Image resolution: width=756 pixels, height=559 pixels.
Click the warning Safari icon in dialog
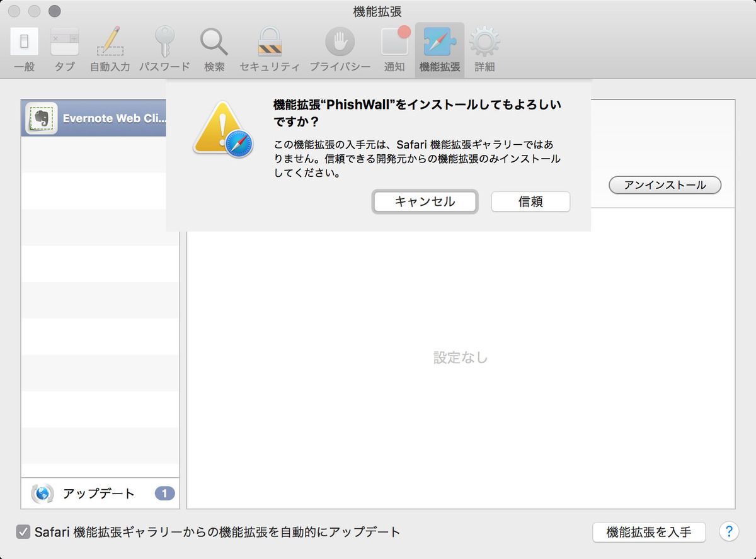[223, 130]
